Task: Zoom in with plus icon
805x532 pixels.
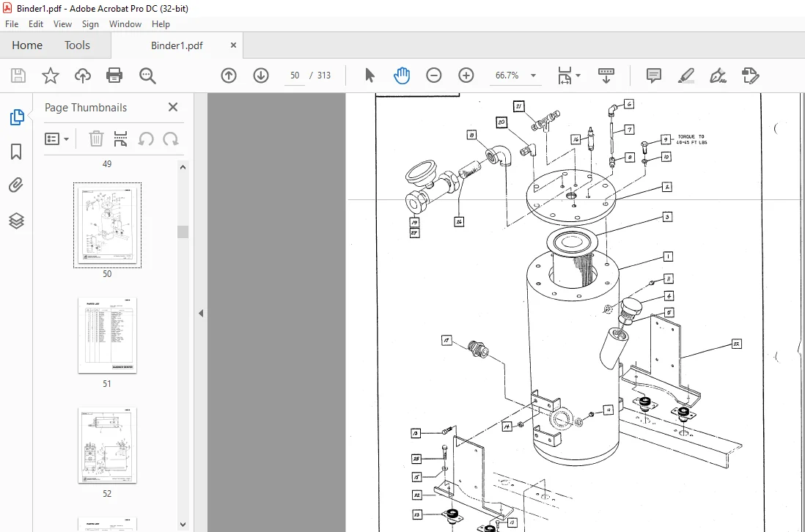Action: pyautogui.click(x=466, y=75)
